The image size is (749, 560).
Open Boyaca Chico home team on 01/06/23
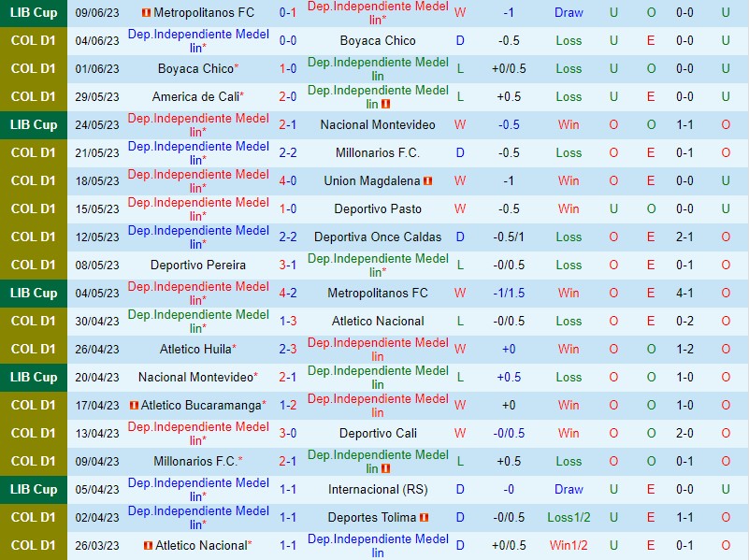point(195,69)
